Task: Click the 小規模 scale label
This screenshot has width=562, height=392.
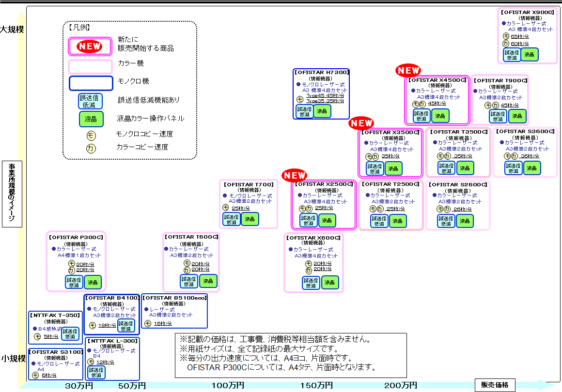Action: click(13, 358)
